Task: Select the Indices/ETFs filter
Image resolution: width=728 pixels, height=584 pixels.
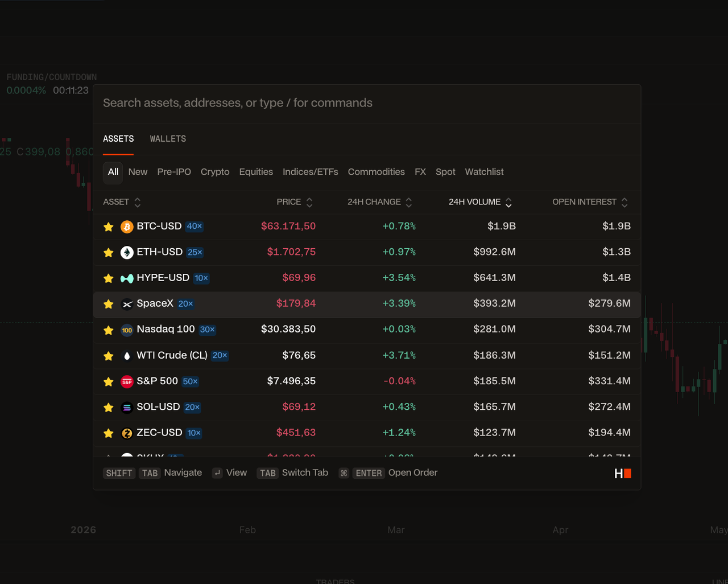Action: coord(311,172)
